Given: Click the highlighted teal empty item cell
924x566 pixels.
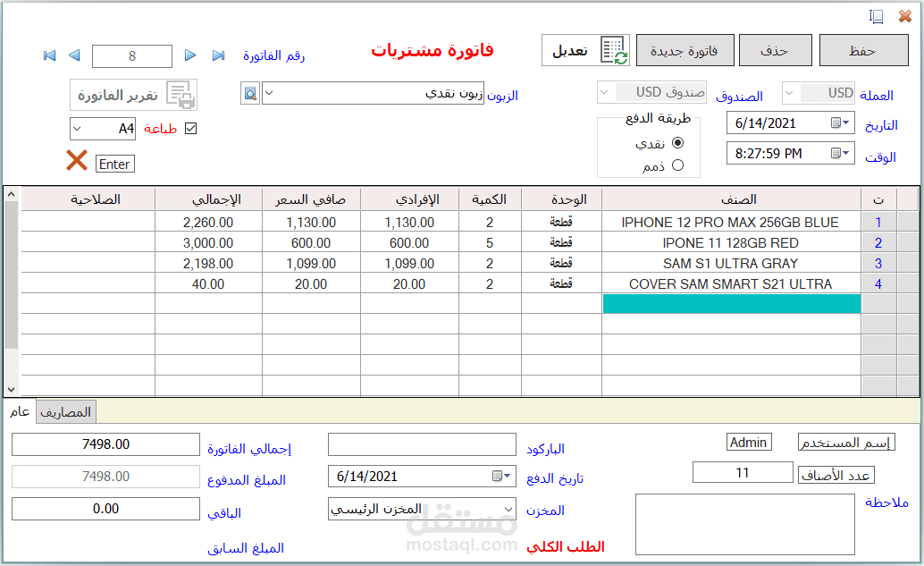Looking at the screenshot, I should tap(731, 304).
